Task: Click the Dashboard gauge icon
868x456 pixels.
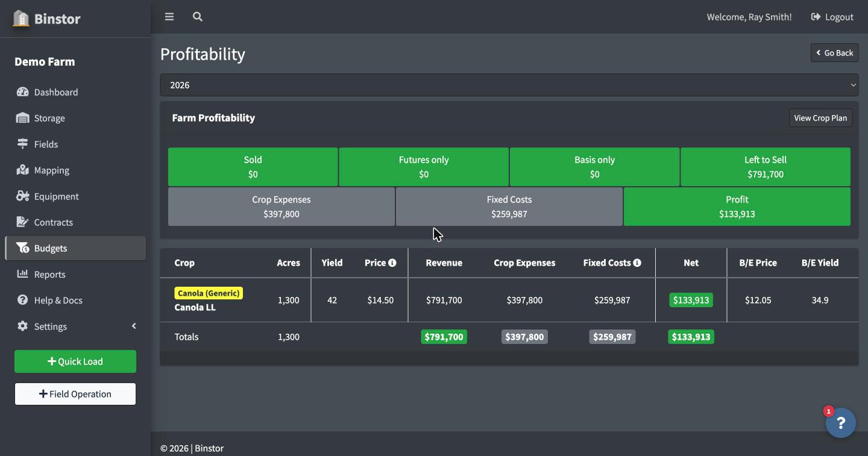Action: tap(23, 92)
